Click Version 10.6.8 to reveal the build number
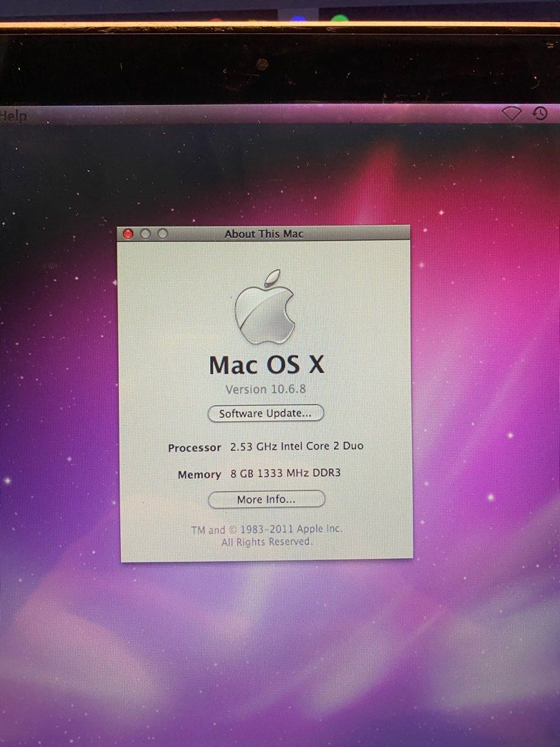The width and height of the screenshot is (560, 747). [x=265, y=389]
